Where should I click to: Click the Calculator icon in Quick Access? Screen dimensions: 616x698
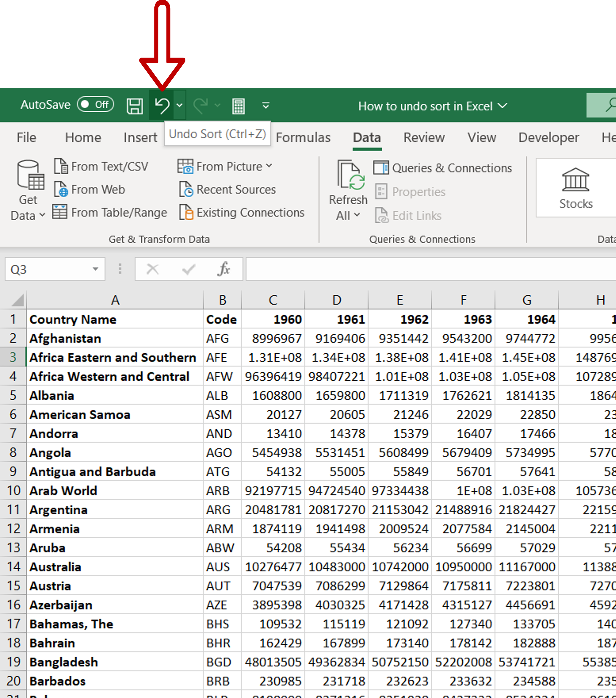tap(237, 106)
